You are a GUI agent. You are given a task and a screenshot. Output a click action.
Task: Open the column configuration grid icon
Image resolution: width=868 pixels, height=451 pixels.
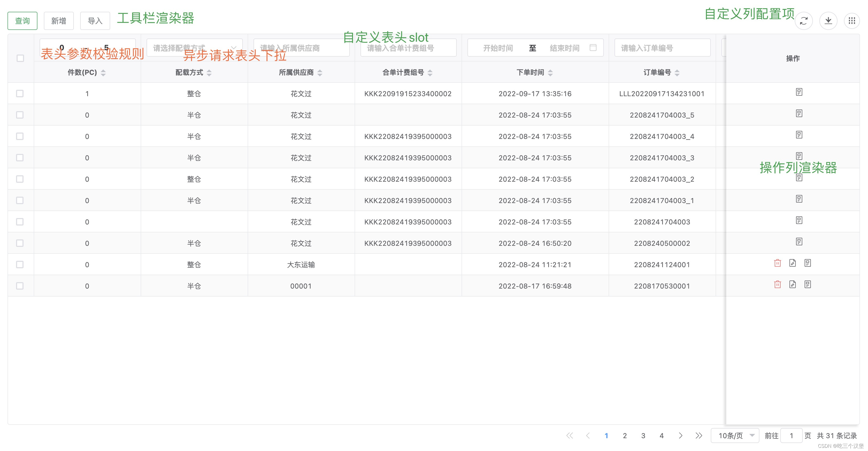(852, 21)
